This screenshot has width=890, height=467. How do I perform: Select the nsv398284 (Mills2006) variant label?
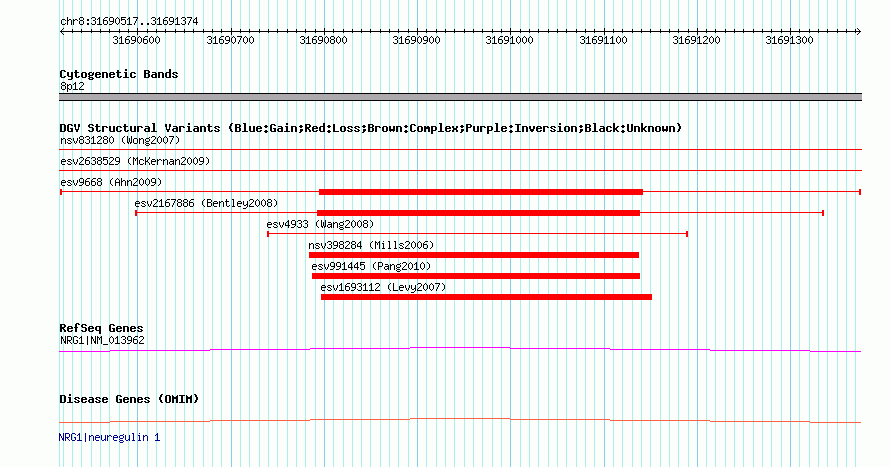pos(371,245)
